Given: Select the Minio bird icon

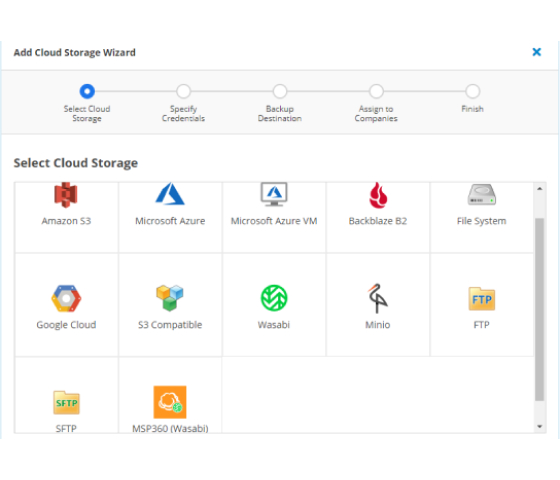Looking at the screenshot, I should (x=378, y=298).
